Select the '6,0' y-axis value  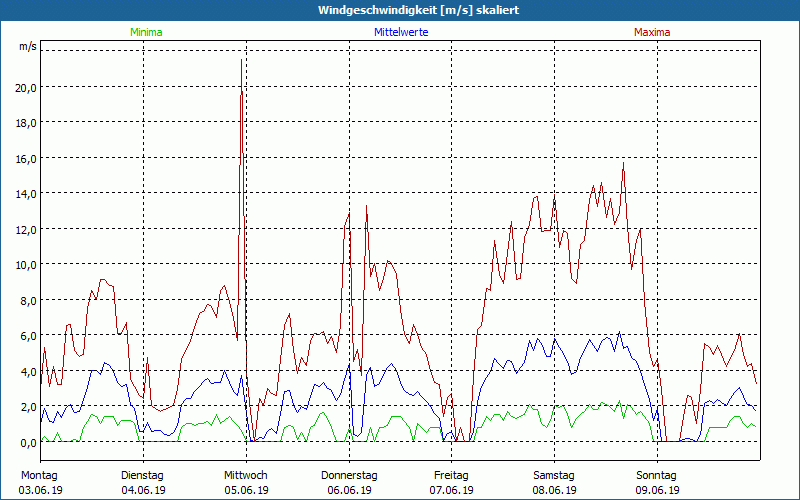[x=29, y=336]
